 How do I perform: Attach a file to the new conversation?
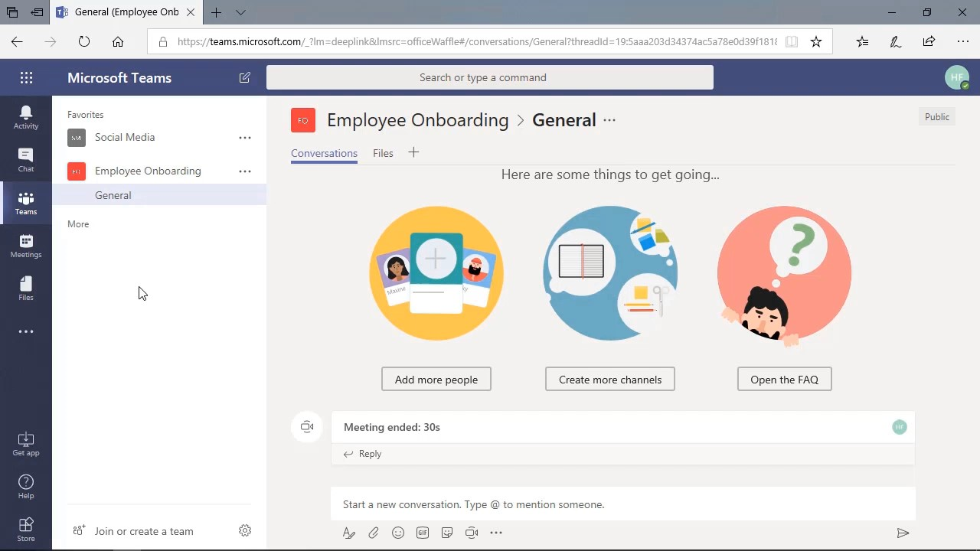click(374, 533)
